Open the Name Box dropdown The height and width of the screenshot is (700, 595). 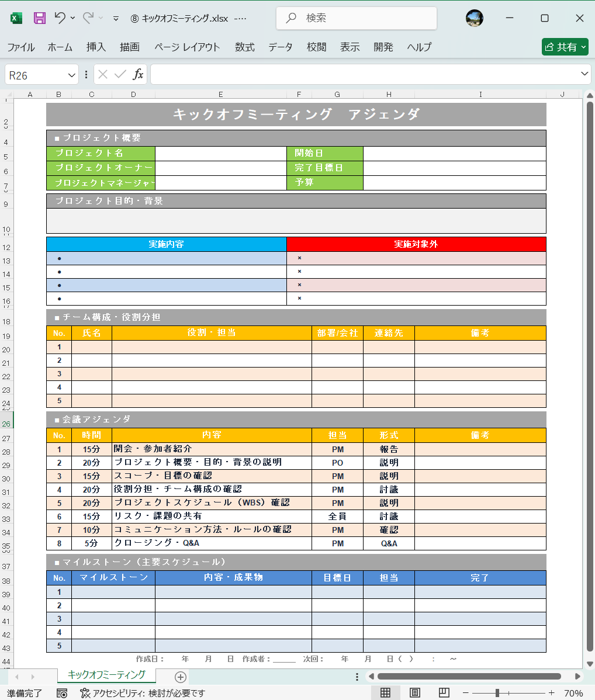tap(70, 74)
